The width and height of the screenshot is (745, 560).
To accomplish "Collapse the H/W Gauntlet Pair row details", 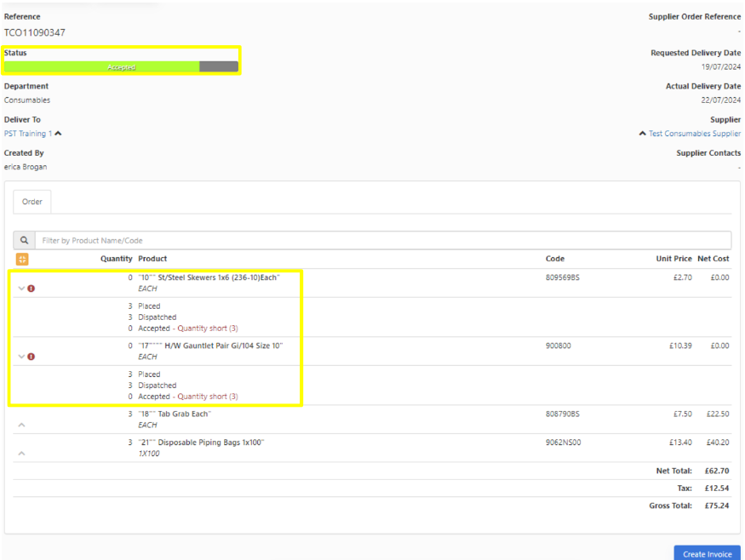I will (21, 357).
